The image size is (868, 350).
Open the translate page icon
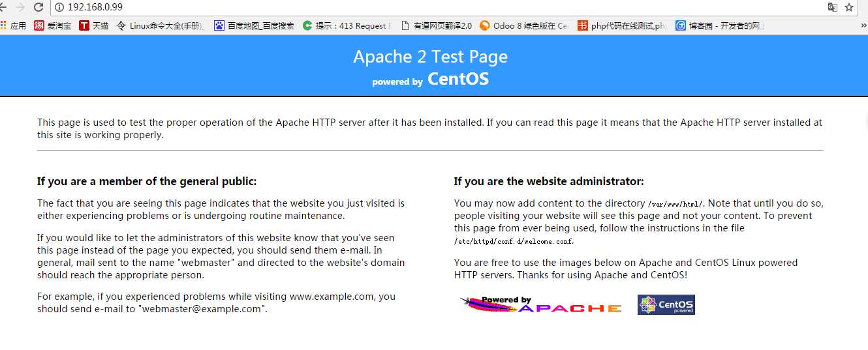coord(832,7)
